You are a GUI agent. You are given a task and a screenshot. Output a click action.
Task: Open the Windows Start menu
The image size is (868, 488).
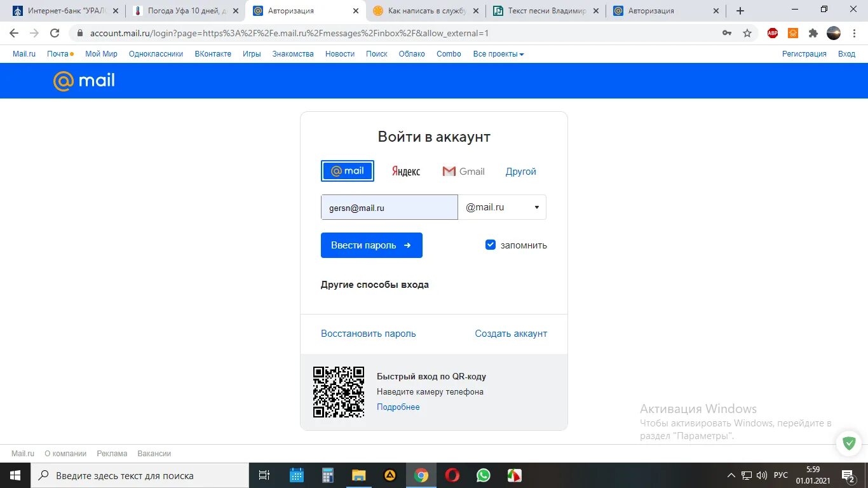(x=15, y=475)
